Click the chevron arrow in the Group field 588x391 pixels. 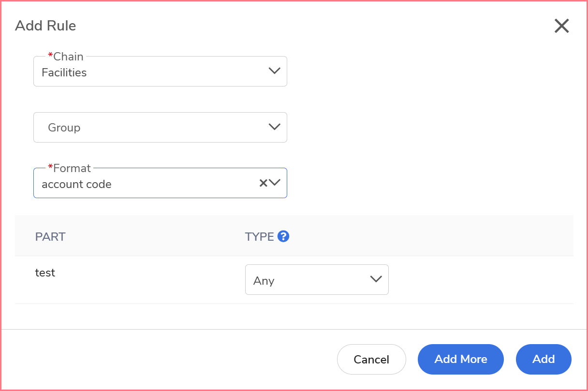[274, 127]
